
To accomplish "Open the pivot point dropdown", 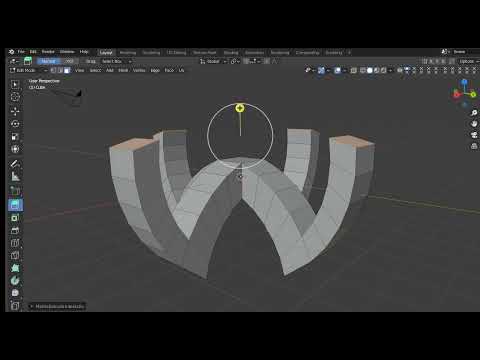I will (235, 61).
